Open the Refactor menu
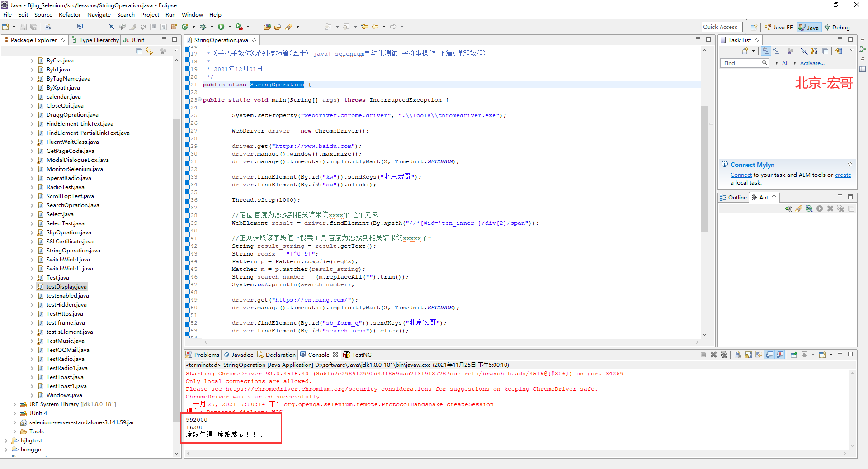Screen dimensions: 868x469 70,14
